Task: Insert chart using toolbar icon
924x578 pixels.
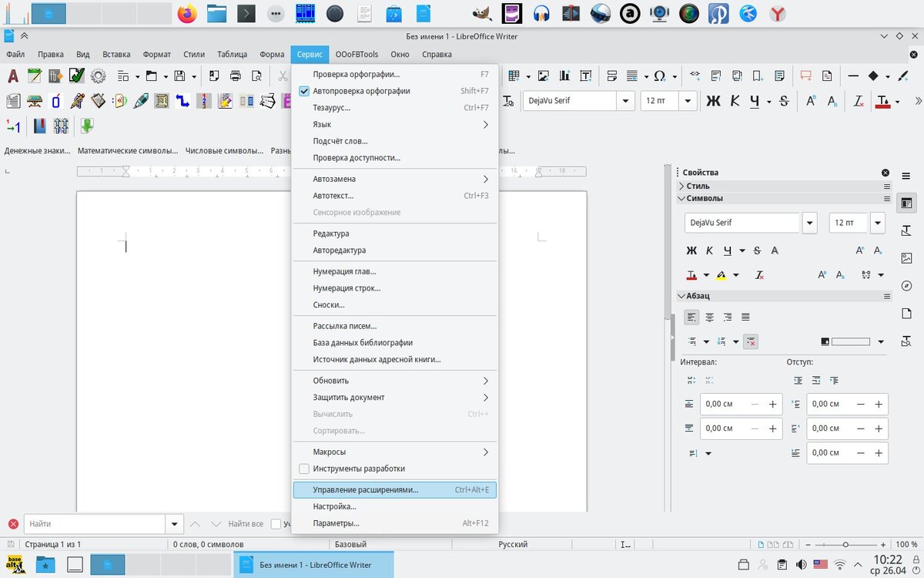Action: [564, 76]
